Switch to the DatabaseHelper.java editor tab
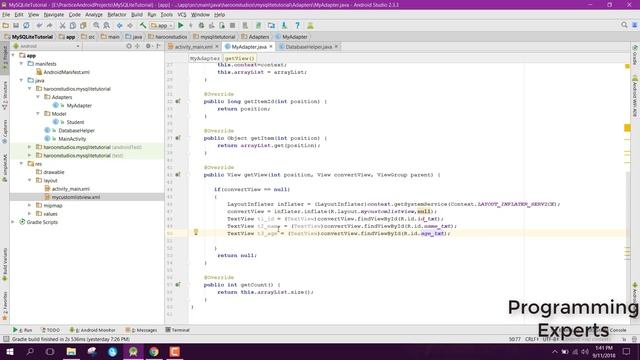 [309, 47]
